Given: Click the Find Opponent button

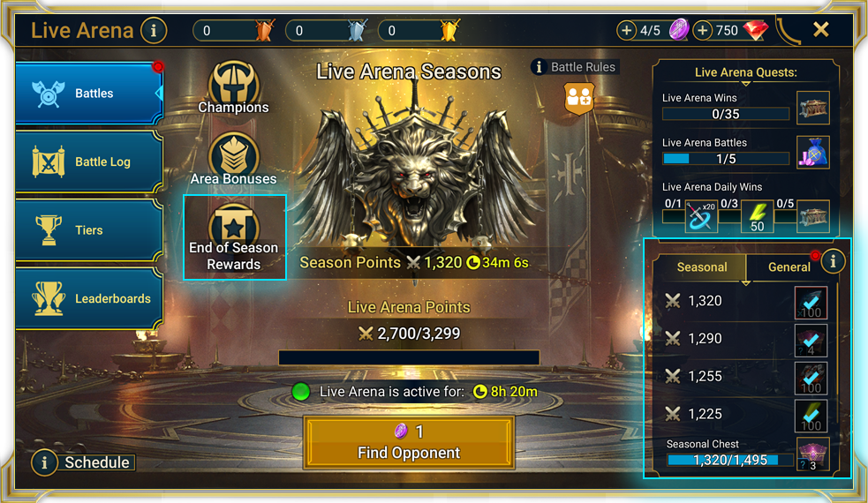Looking at the screenshot, I should pos(409,442).
